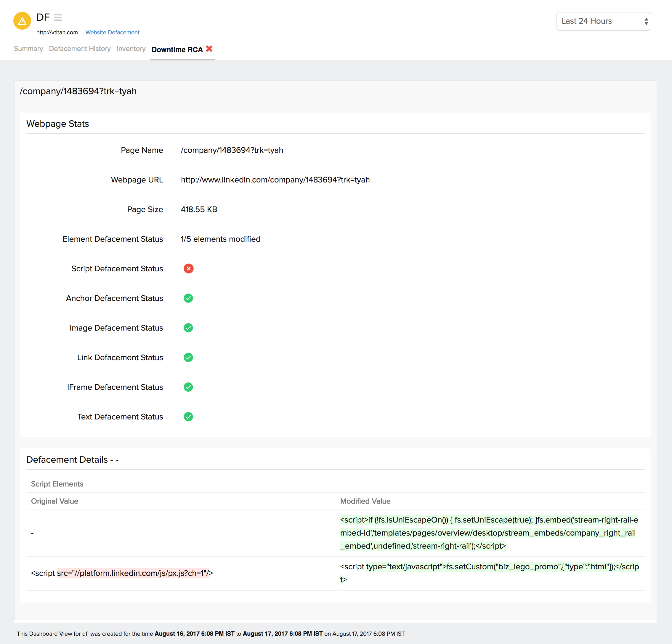The image size is (672, 644).
Task: Open the Defacement History tab
Action: click(80, 49)
